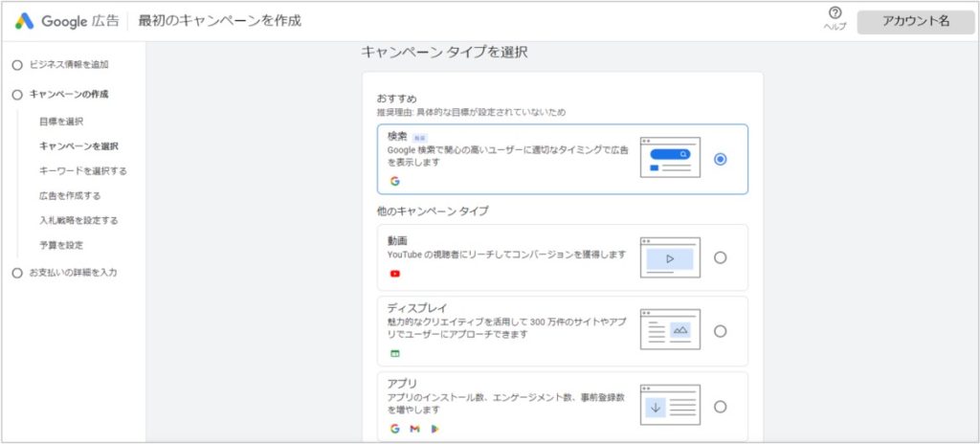Click the app download illustration thumbnail
Image resolution: width=980 pixels, height=444 pixels.
pos(670,405)
